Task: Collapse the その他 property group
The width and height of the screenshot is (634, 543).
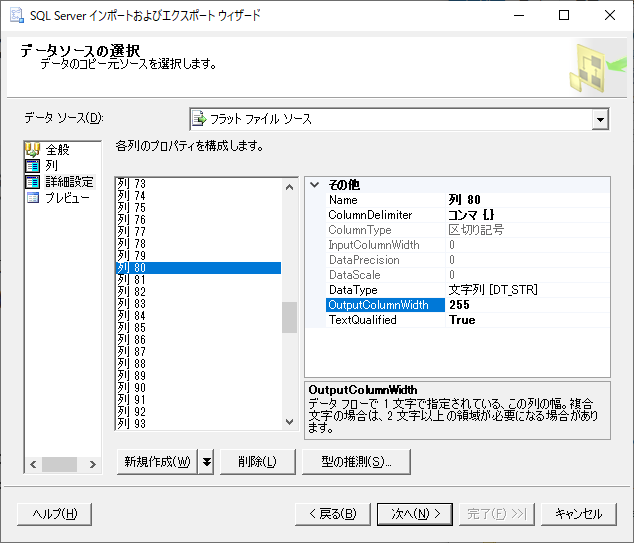Action: tap(315, 185)
